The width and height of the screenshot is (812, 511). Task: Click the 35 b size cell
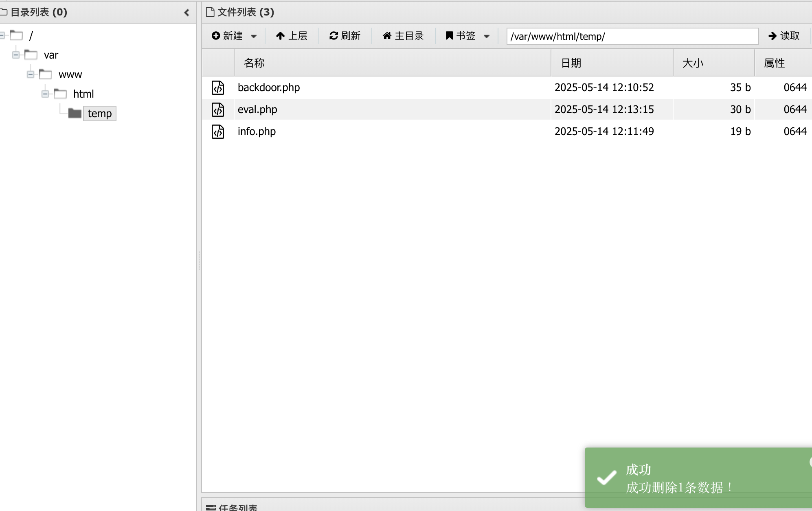(x=740, y=87)
